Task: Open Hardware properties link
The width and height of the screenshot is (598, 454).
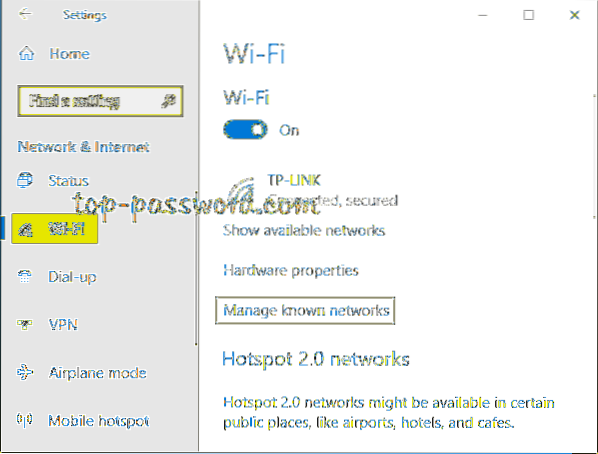Action: click(291, 270)
